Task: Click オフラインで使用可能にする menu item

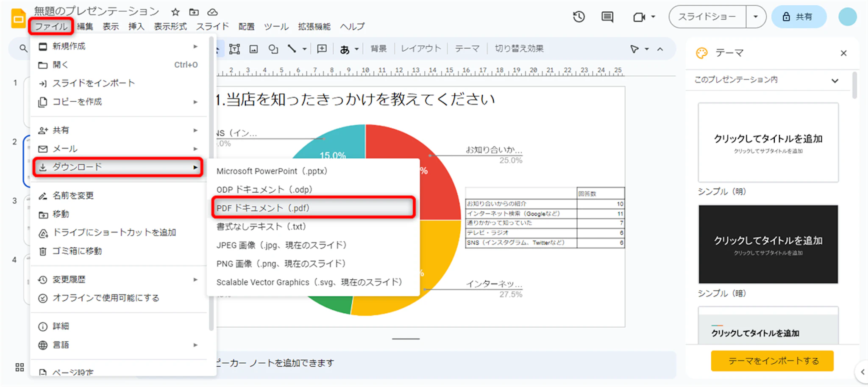Action: point(106,298)
